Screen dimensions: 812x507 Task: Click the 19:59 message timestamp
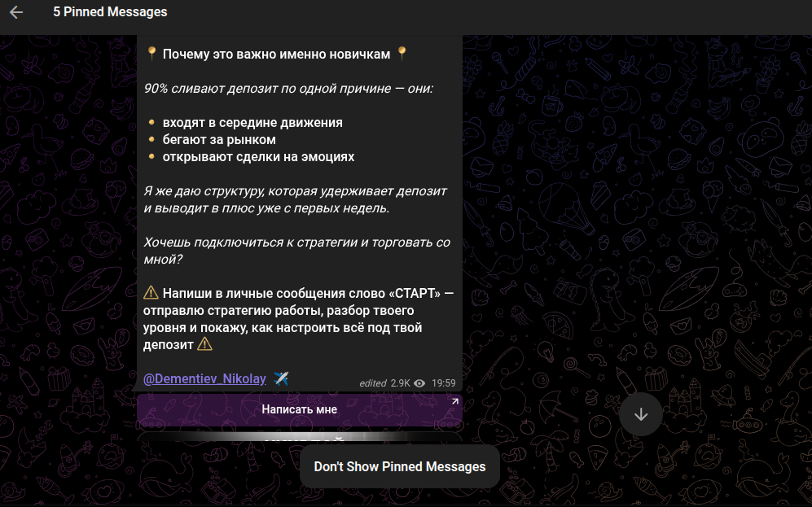tap(443, 383)
